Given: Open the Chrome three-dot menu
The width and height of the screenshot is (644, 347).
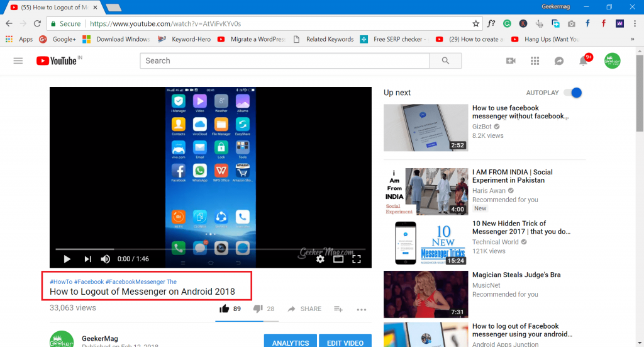Looking at the screenshot, I should click(635, 24).
